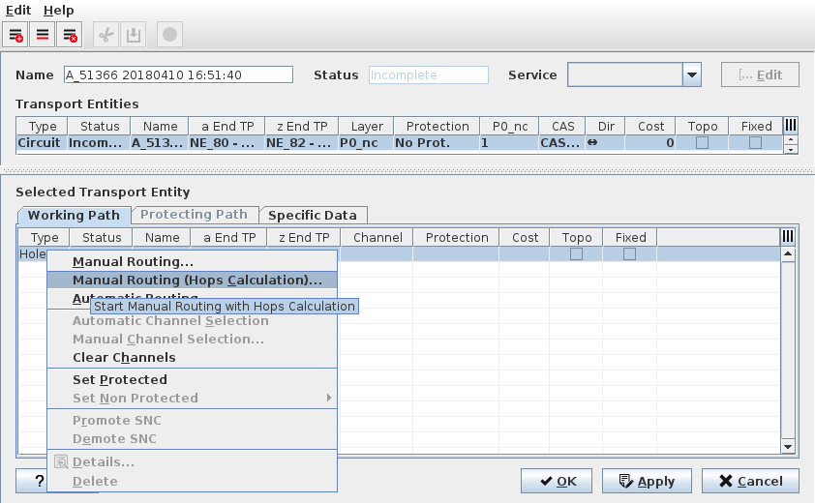
Task: Click the red-underlined lines toolbar icon
Action: tap(43, 35)
